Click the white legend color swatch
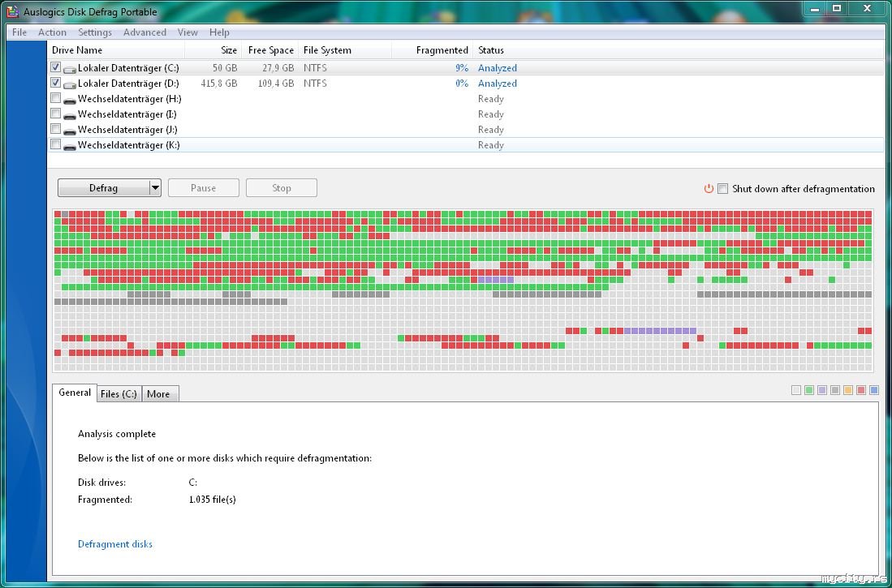 (796, 390)
